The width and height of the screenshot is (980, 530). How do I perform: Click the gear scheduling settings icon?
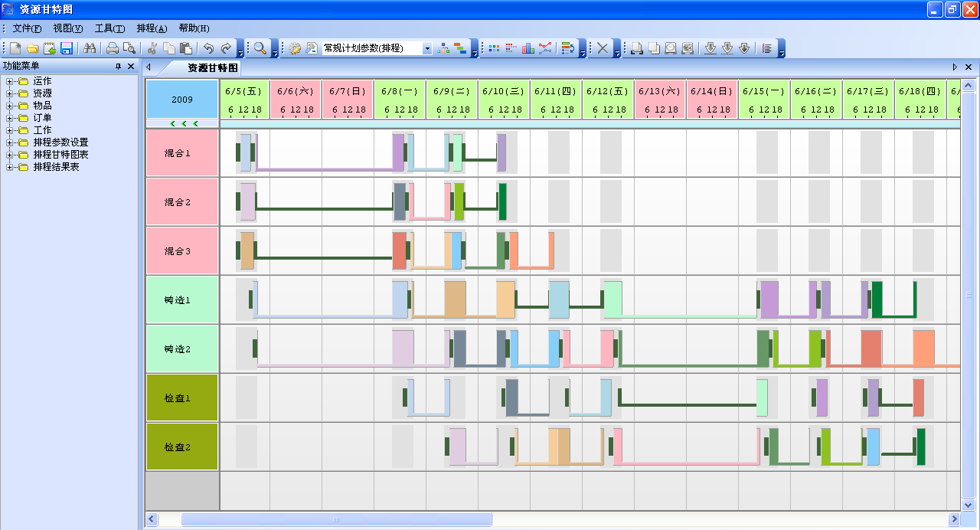295,48
